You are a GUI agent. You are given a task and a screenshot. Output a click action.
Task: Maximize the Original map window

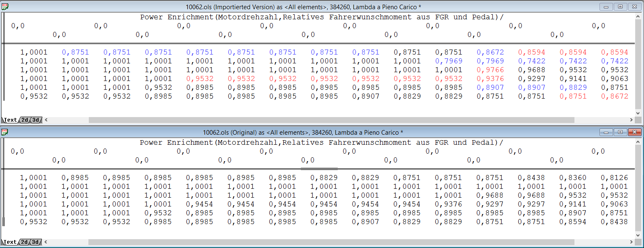(x=621, y=132)
